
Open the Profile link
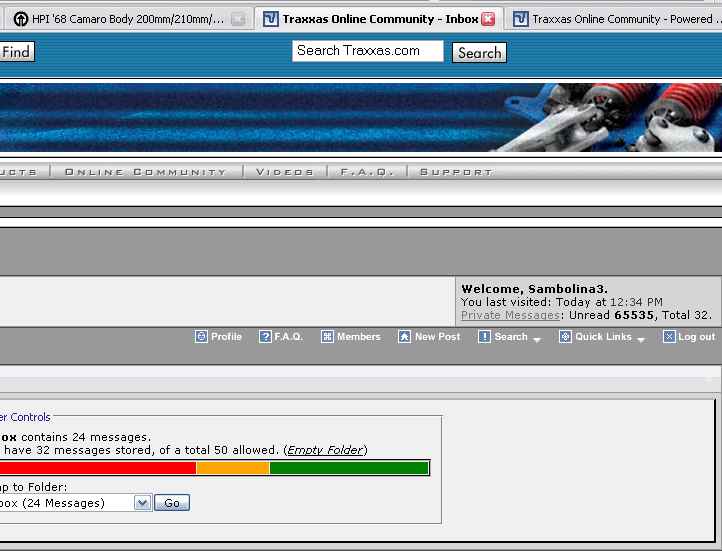click(x=226, y=337)
